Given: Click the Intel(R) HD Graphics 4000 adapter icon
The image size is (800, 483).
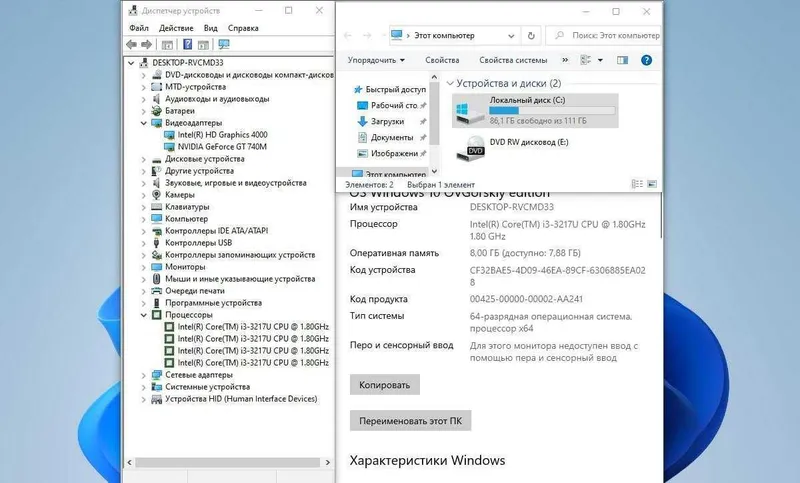Looking at the screenshot, I should click(x=169, y=135).
